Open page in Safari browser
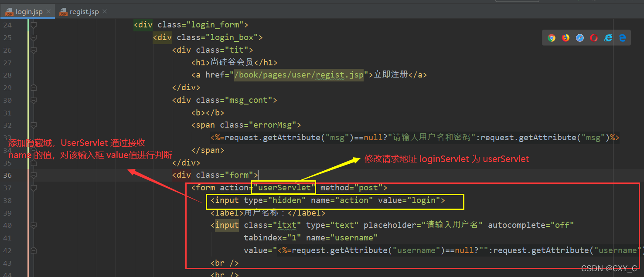 (x=579, y=38)
